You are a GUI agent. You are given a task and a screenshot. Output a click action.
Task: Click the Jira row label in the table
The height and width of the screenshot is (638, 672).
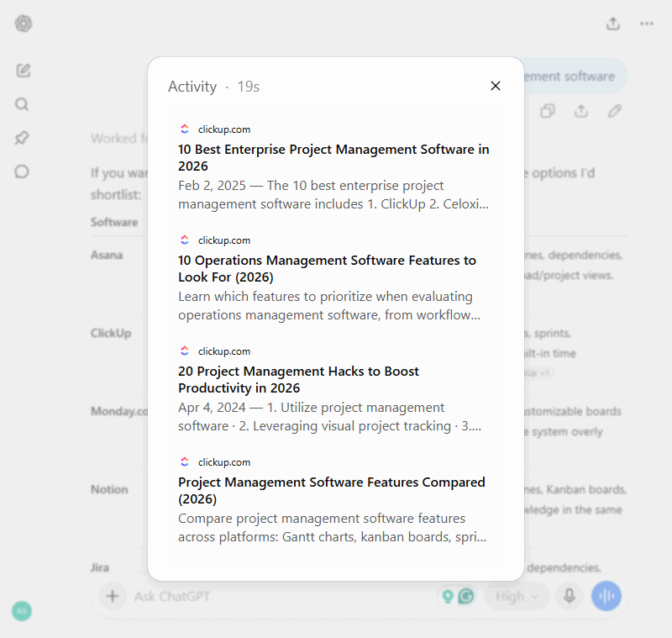(x=100, y=567)
